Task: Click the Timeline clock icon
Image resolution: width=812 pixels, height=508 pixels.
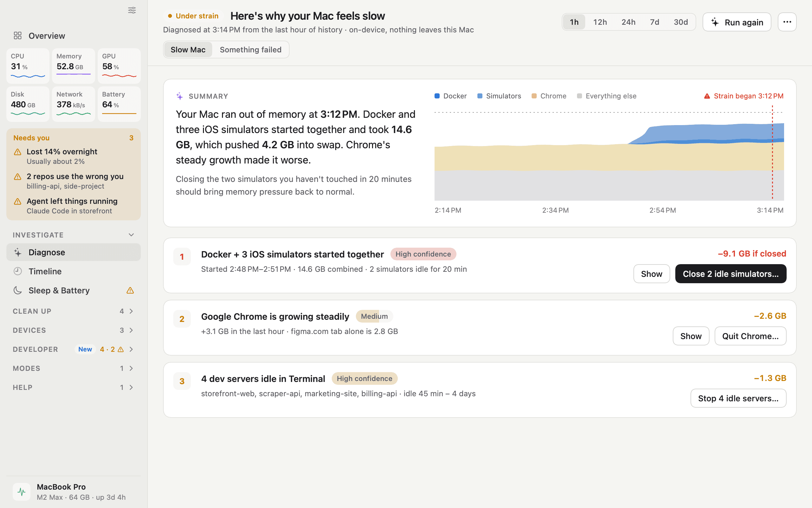Action: click(x=17, y=271)
